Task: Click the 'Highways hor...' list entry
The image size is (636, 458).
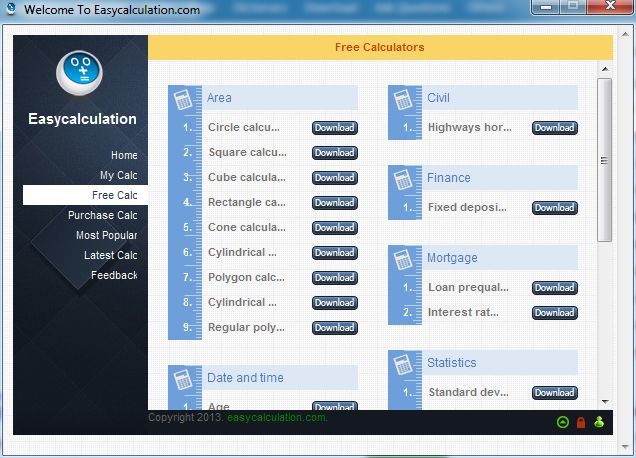Action: (470, 127)
